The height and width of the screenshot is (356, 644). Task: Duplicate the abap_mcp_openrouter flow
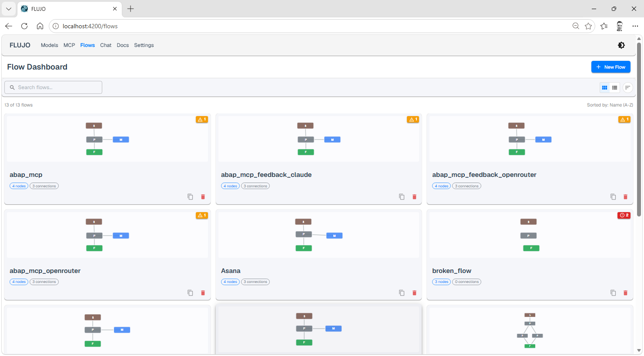pos(190,293)
